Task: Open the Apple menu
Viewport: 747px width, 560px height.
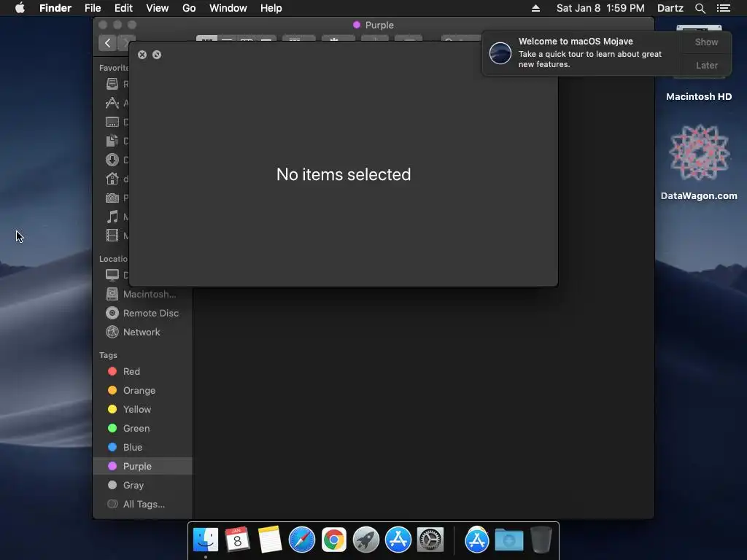Action: click(x=20, y=8)
